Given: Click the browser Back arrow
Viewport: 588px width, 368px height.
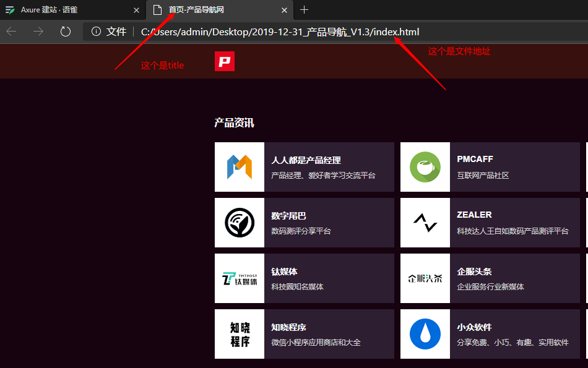Looking at the screenshot, I should click(12, 32).
